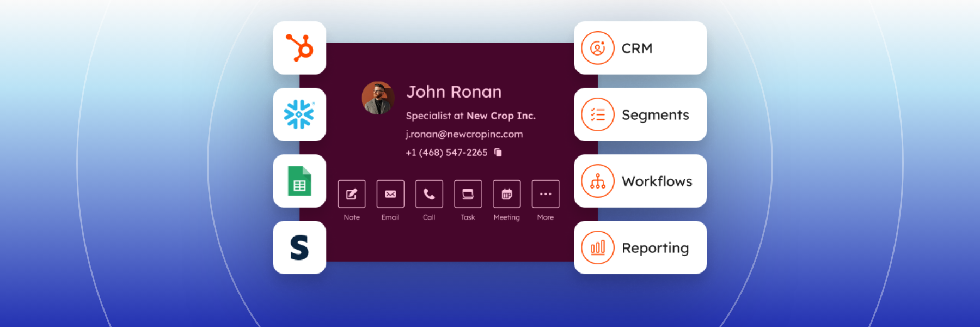Open the Email action icon
The width and height of the screenshot is (980, 327).
pyautogui.click(x=390, y=194)
